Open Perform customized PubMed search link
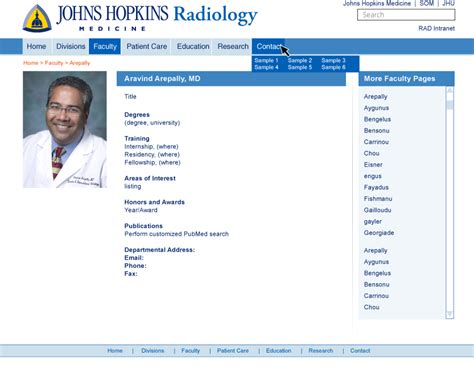This screenshot has width=474, height=381. [x=176, y=234]
